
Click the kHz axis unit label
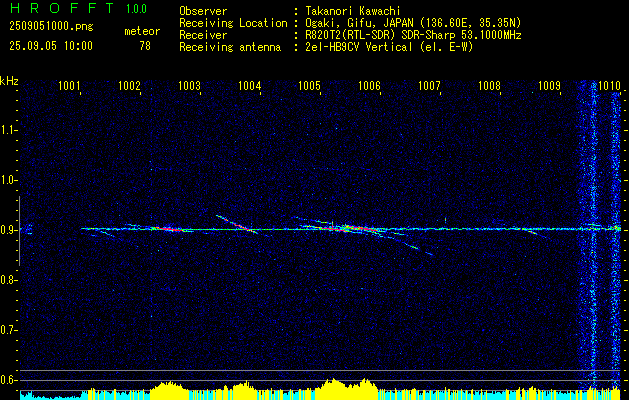[x=9, y=81]
